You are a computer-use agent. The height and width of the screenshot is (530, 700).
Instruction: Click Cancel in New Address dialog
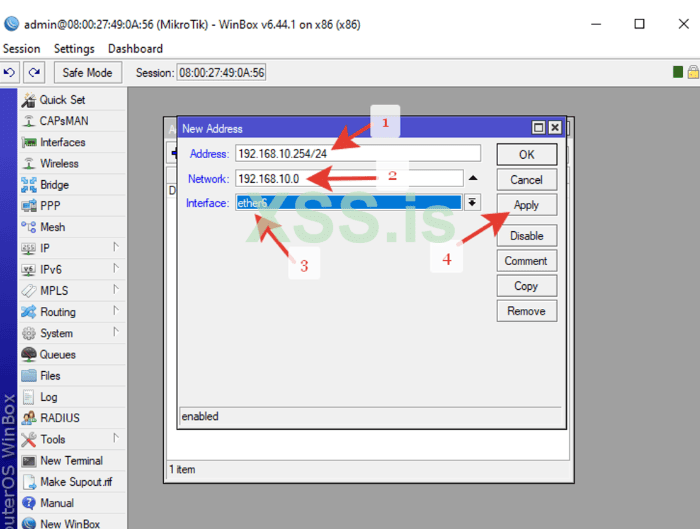pos(527,180)
